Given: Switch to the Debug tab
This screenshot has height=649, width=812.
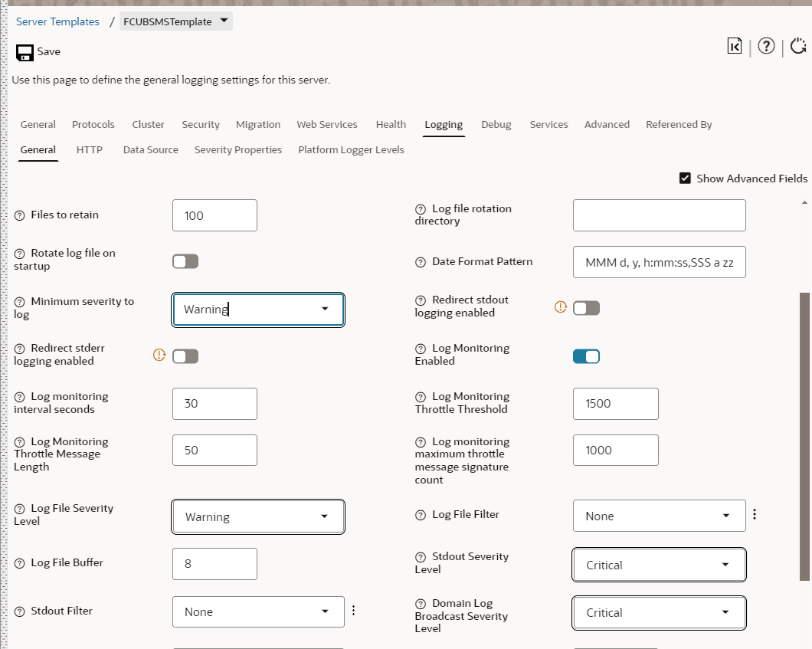Looking at the screenshot, I should tap(496, 125).
